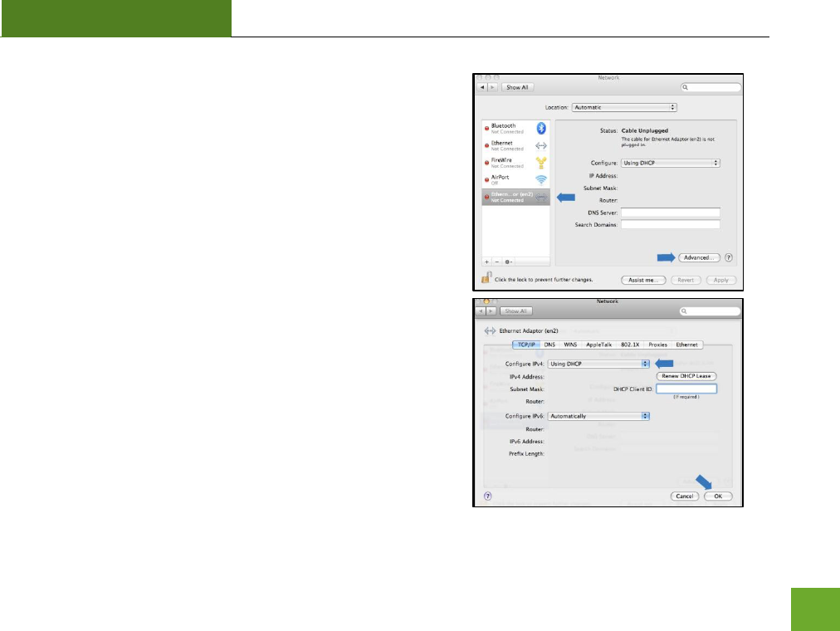Click the FireWire yellow icon
This screenshot has width=840, height=631.
(541, 162)
